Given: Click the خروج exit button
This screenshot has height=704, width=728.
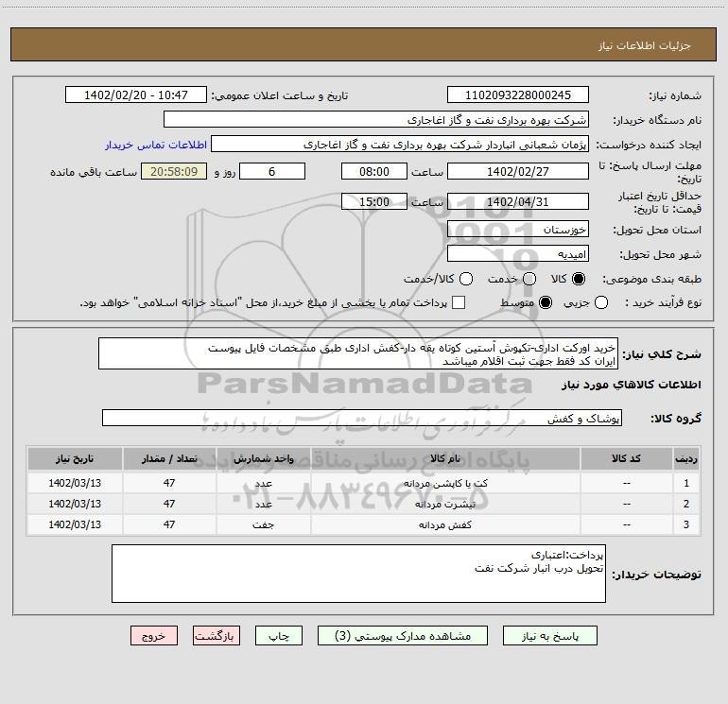Looking at the screenshot, I should click(154, 636).
